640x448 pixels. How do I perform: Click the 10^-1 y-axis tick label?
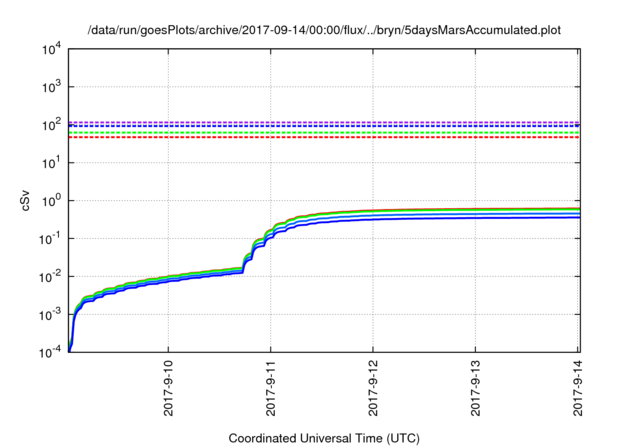[x=51, y=239]
